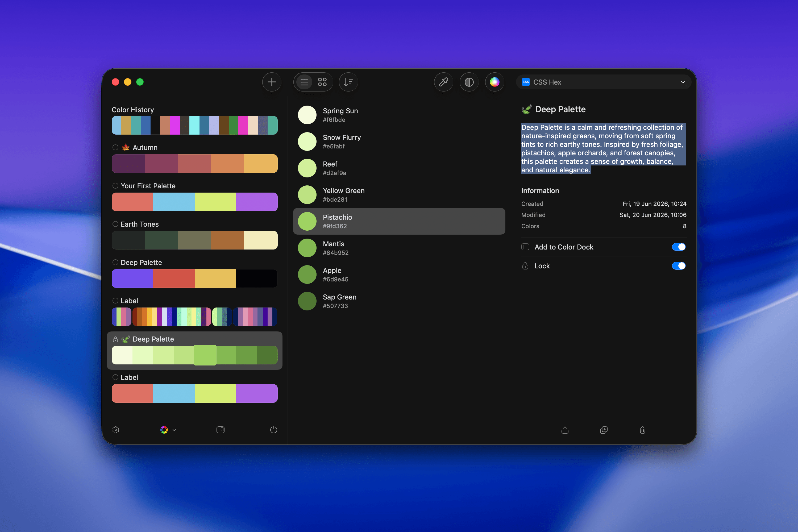This screenshot has height=532, width=798.
Task: Select the Your First Palette radio circle
Action: [115, 186]
